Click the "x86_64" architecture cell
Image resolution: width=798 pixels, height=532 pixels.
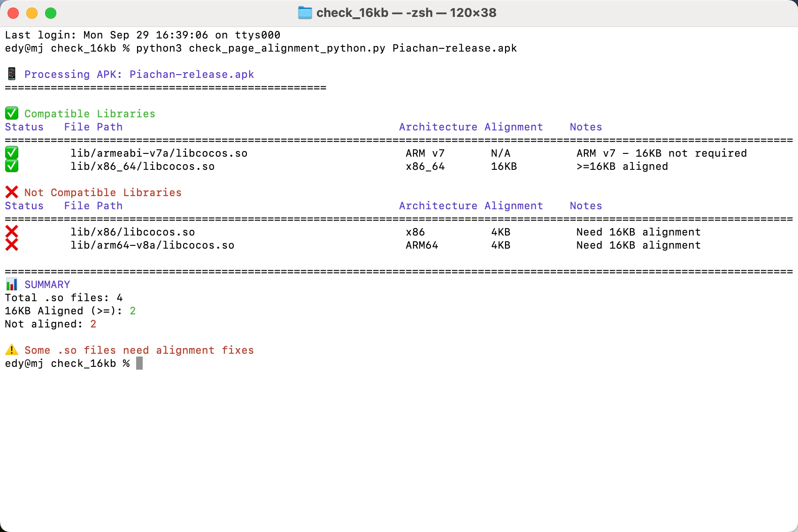pyautogui.click(x=425, y=167)
